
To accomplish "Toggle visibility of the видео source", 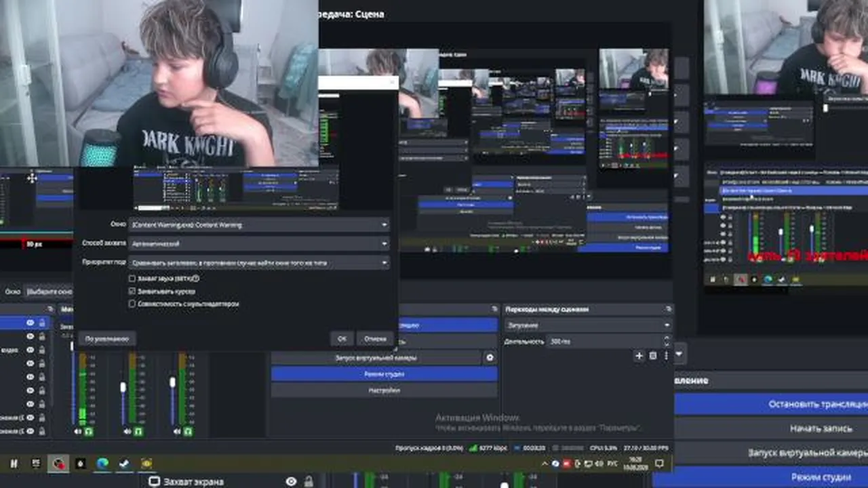I will [30, 350].
